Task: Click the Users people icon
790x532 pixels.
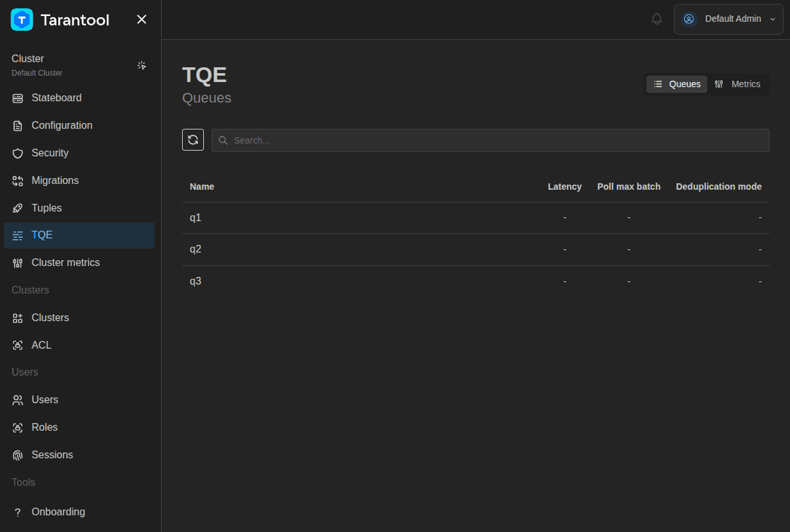Action: pos(18,400)
